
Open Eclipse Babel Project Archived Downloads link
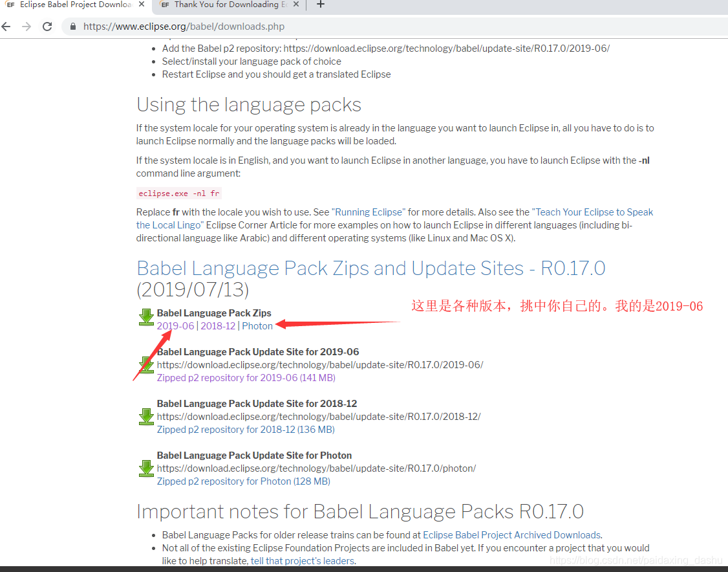tap(511, 535)
